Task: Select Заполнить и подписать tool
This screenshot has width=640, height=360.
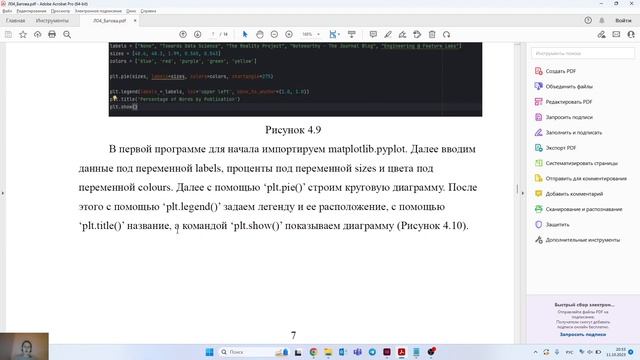Action: (573, 133)
